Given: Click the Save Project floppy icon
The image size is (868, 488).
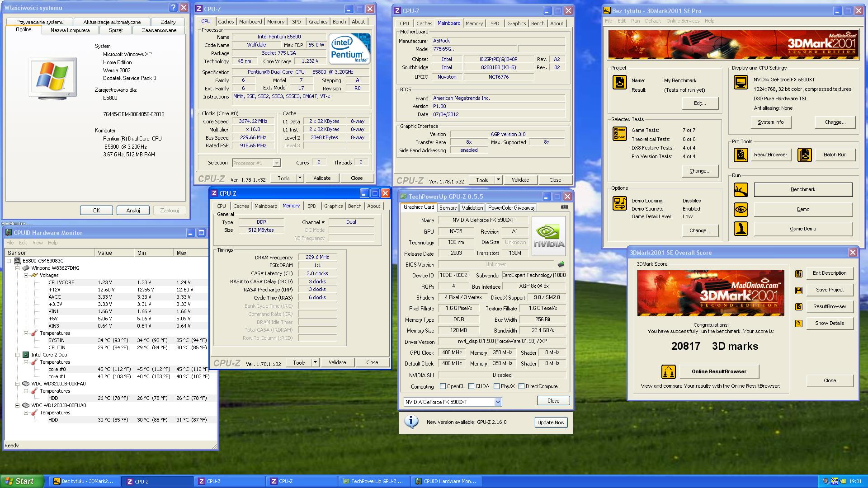Looking at the screenshot, I should 799,290.
